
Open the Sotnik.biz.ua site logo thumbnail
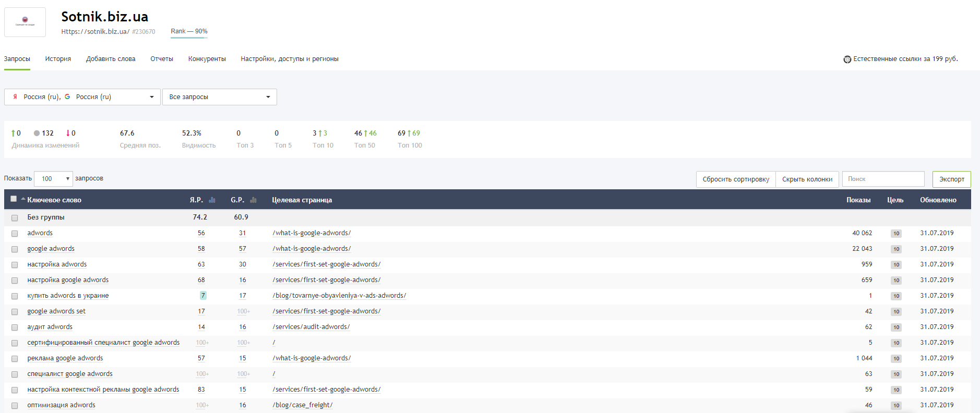(x=25, y=22)
